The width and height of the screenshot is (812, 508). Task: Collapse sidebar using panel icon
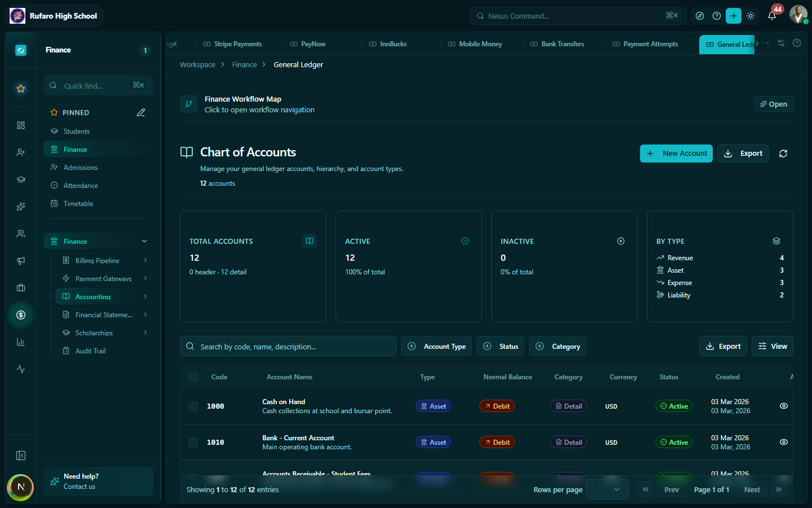pyautogui.click(x=21, y=456)
